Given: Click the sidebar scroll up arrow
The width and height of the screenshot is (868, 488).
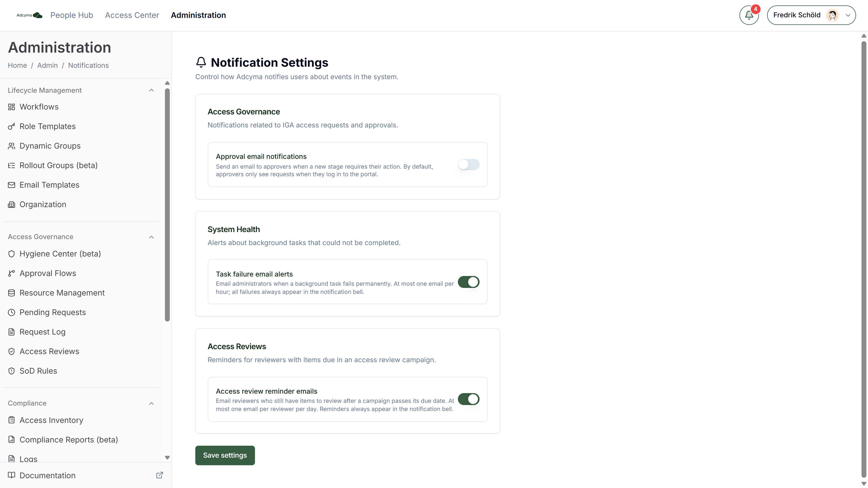Looking at the screenshot, I should (167, 83).
